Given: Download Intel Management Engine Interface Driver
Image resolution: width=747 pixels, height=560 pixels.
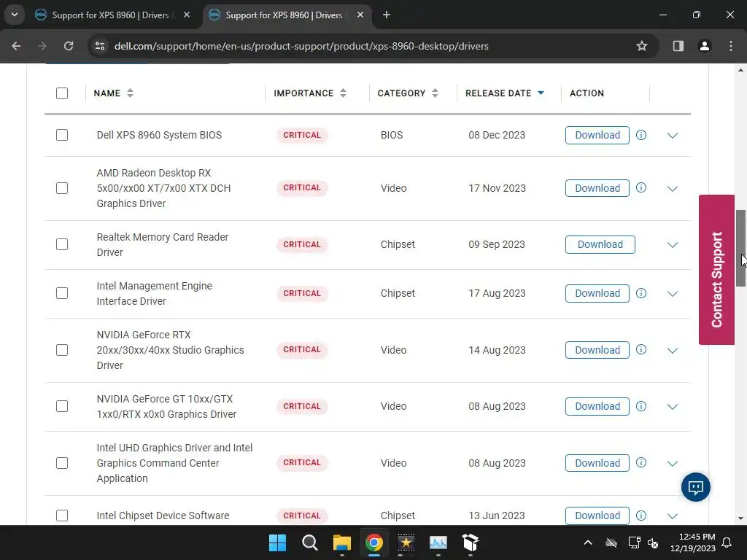Looking at the screenshot, I should (x=597, y=293).
